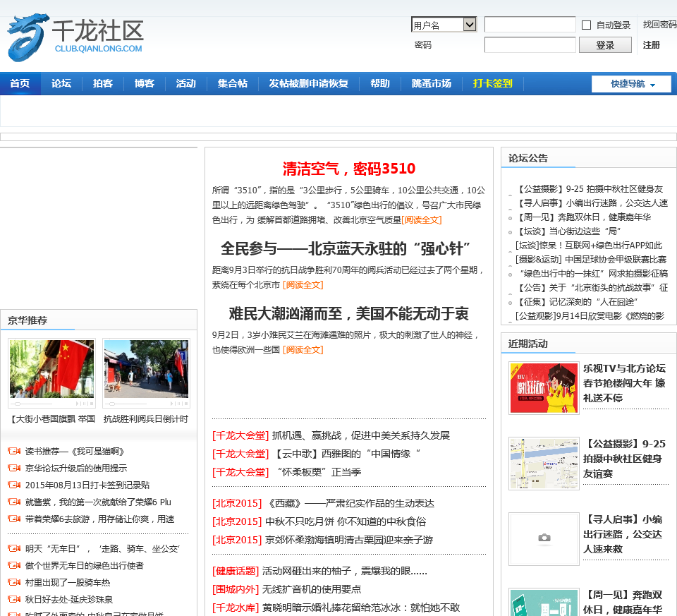Open post 京郊怀柔渤海镇明清古栗园迎来亲子游
Viewport: 677px width, 616px height.
[349, 540]
